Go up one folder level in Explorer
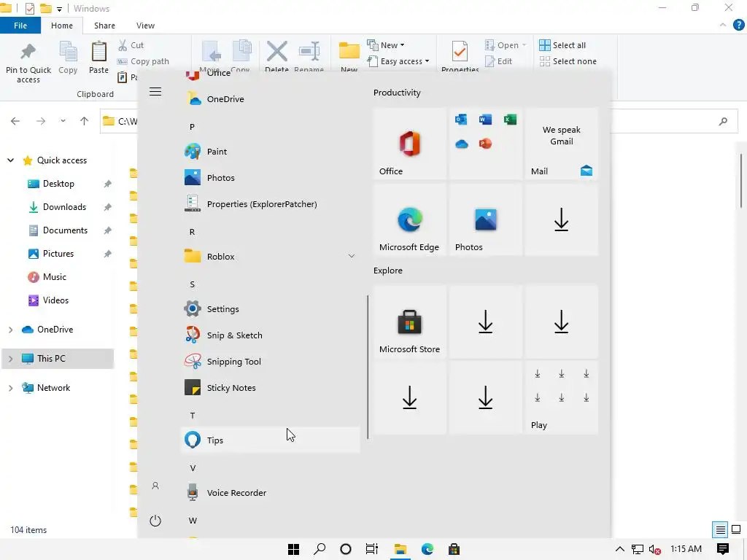Viewport: 747px width, 560px height. [x=85, y=121]
